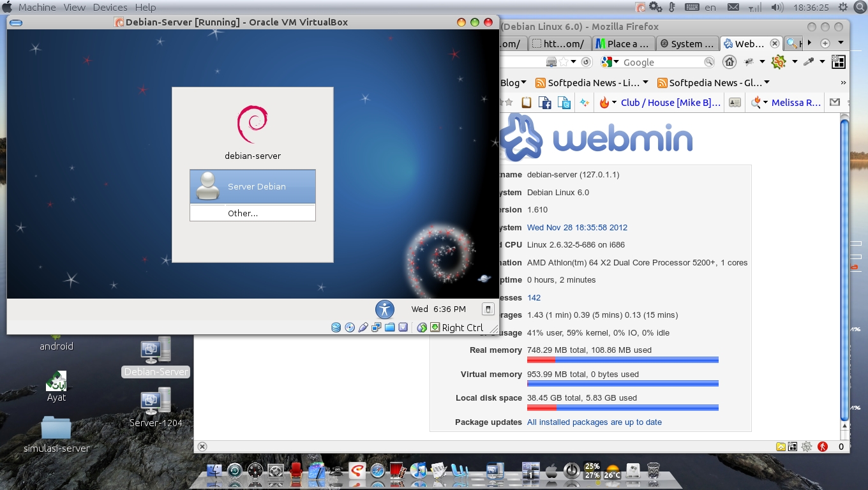
Task: Click the video capture chip icon in VirtualBox status bar
Action: pyautogui.click(x=403, y=327)
